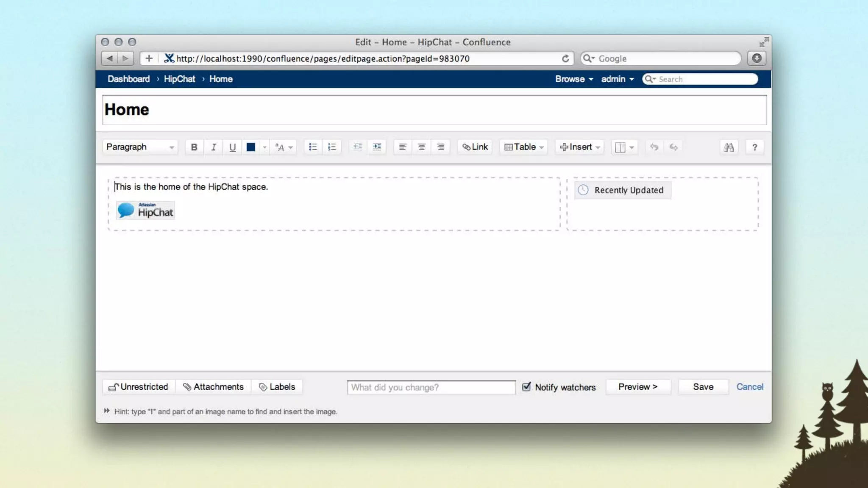Screen dimensions: 868x488
Task: Toggle bold formatting button
Action: tap(194, 147)
